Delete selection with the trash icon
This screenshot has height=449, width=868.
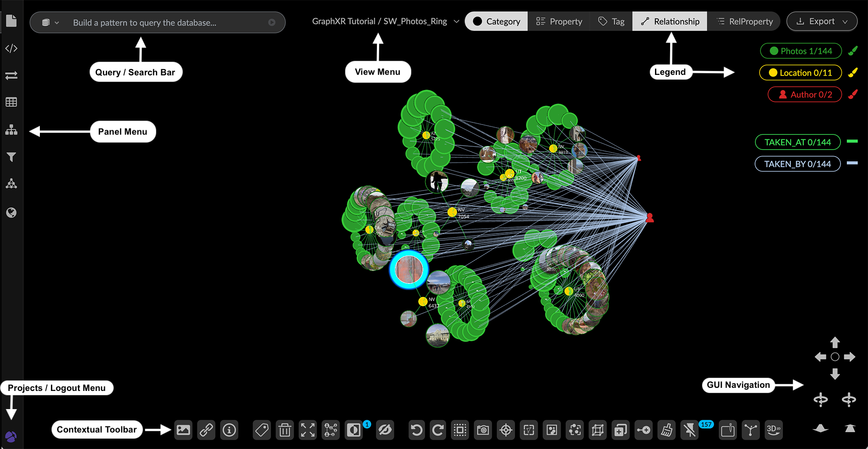click(x=285, y=430)
